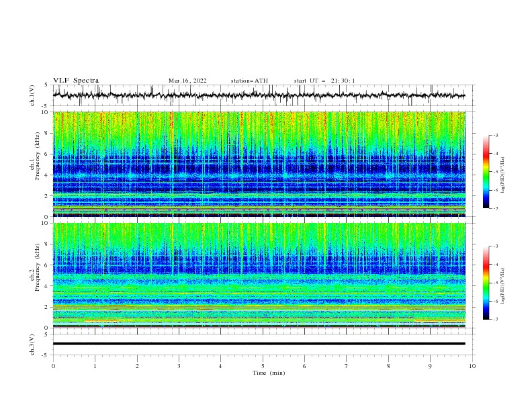Click the 'ch.3(V)' axis label

(x=32, y=345)
